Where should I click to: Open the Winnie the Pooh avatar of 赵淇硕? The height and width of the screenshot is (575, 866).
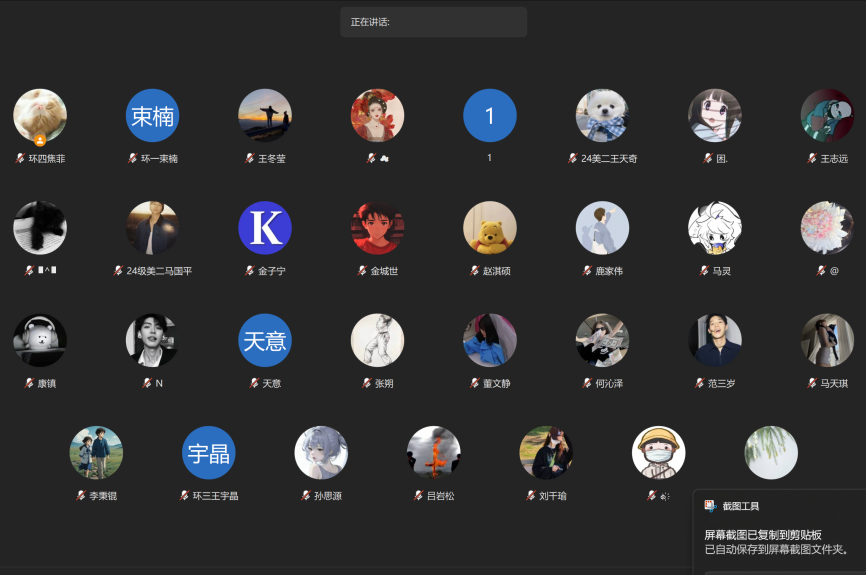click(490, 228)
